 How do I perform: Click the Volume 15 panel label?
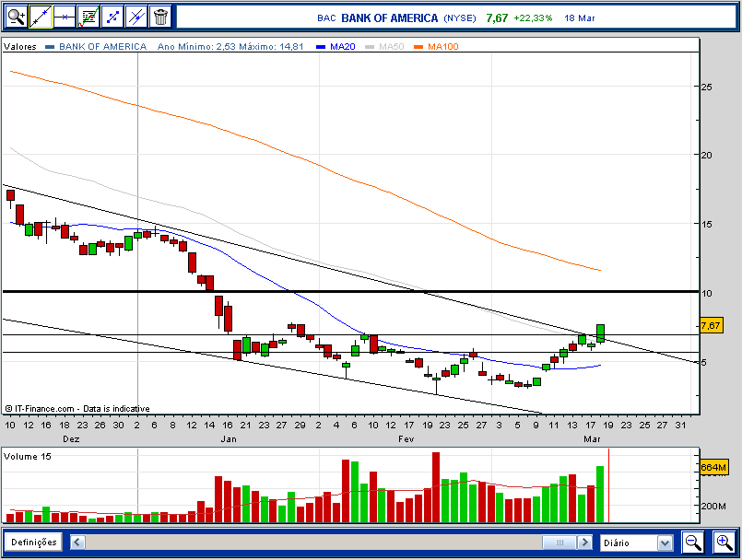[27, 457]
